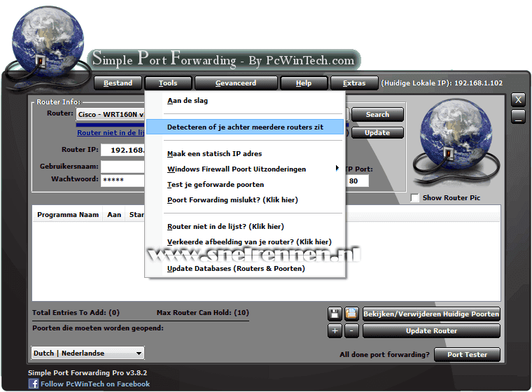Screen dimensions: 532x392
Task: Click the Facebook icon at bottom
Action: (34, 384)
